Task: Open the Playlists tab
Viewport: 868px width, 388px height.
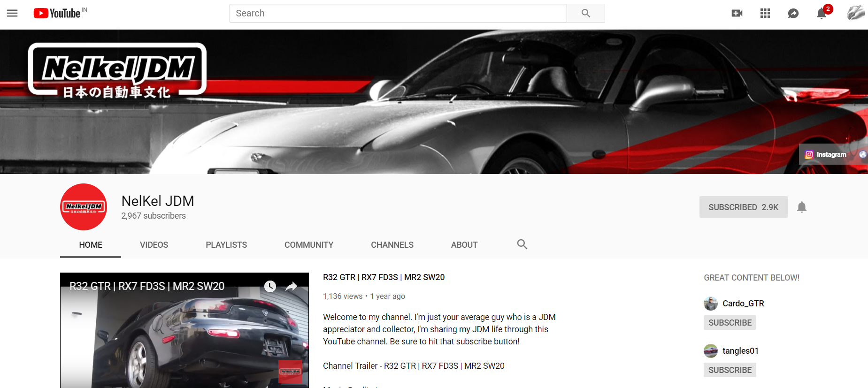Action: click(x=226, y=245)
